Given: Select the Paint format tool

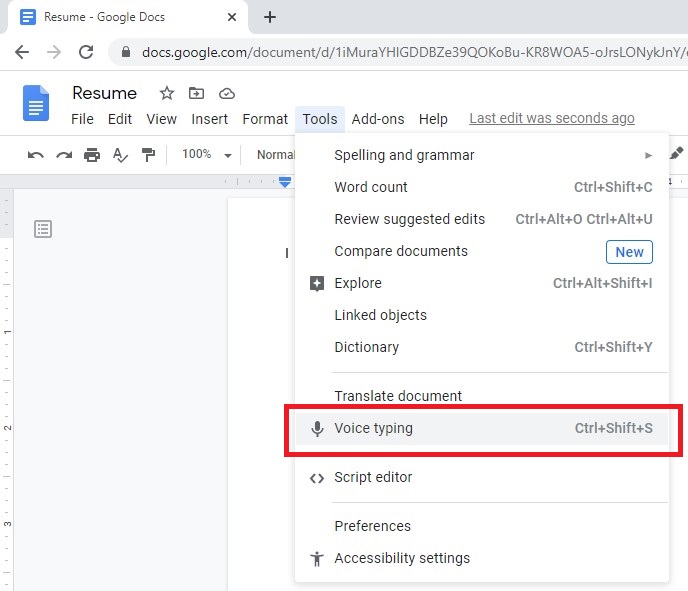Looking at the screenshot, I should pos(148,155).
